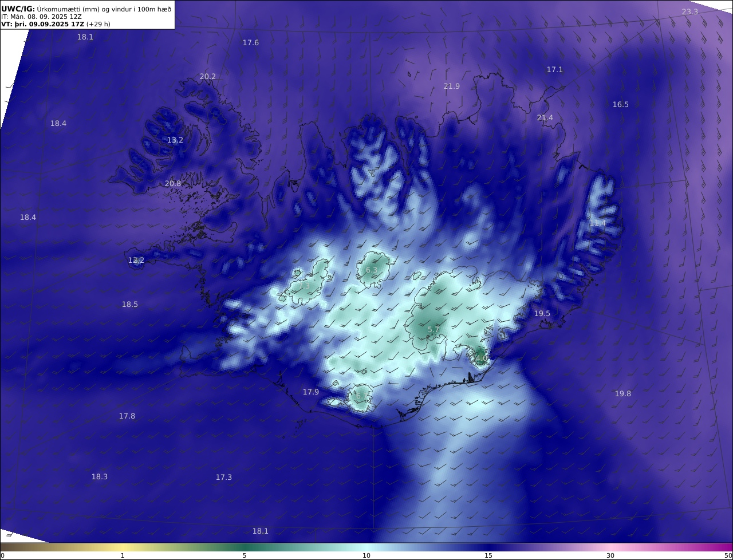Click the 17.6 value on the map

(x=251, y=43)
